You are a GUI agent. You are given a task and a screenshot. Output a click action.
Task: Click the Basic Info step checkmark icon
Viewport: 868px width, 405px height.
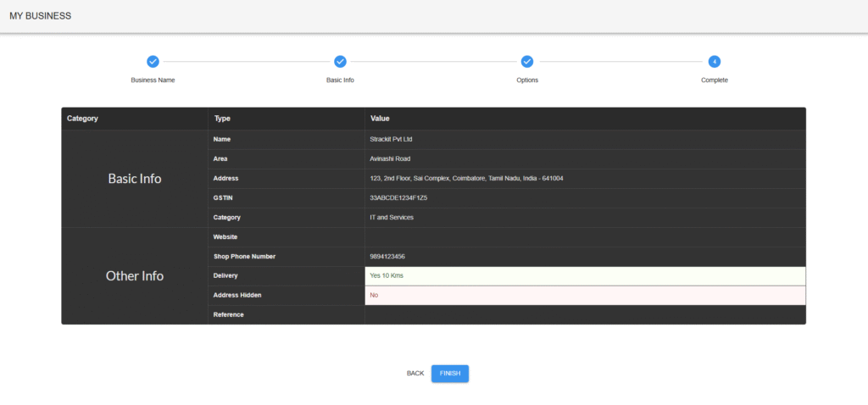340,62
